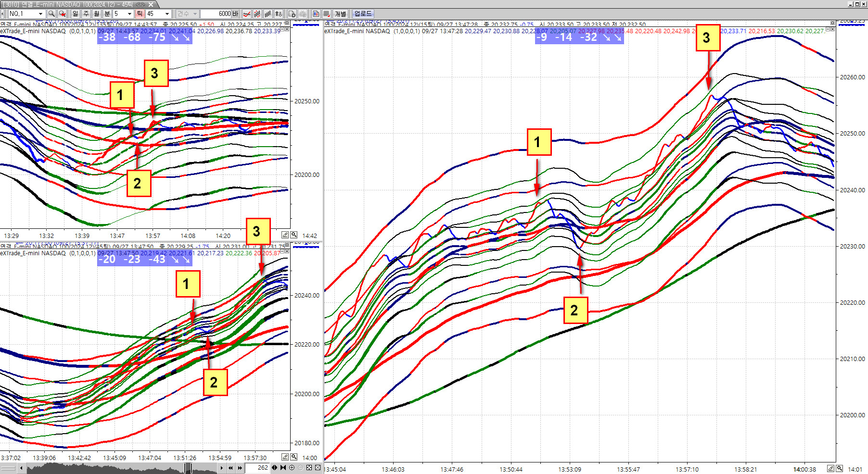This screenshot has height=474, width=868.
Task: Select the daily (일) period button
Action: pyautogui.click(x=76, y=14)
